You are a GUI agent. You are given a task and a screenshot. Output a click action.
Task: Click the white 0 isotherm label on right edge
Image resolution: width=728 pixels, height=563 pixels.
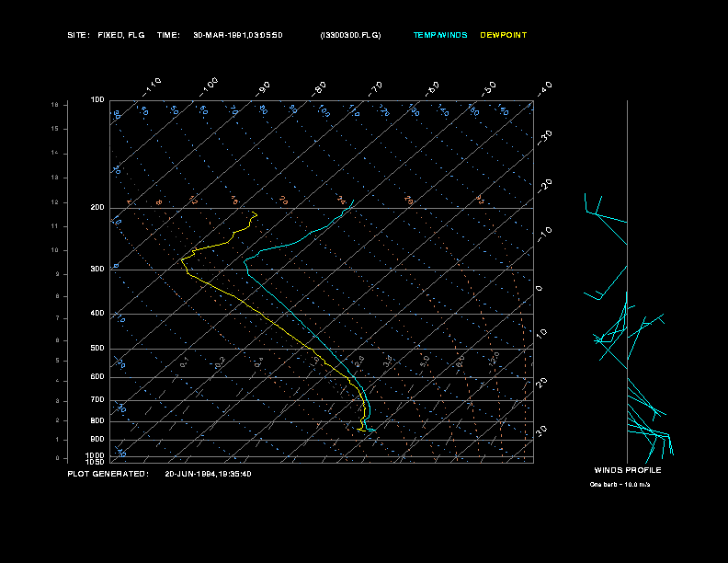pyautogui.click(x=539, y=289)
